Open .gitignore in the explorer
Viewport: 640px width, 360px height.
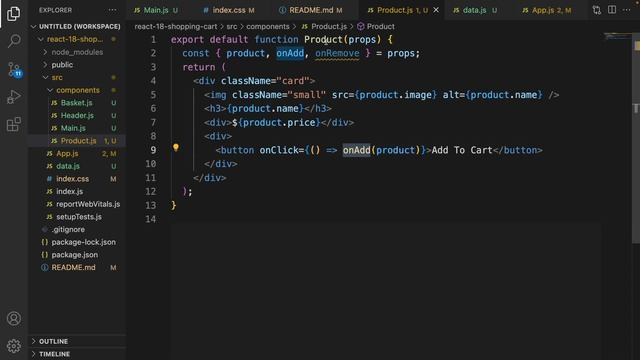click(x=77, y=229)
